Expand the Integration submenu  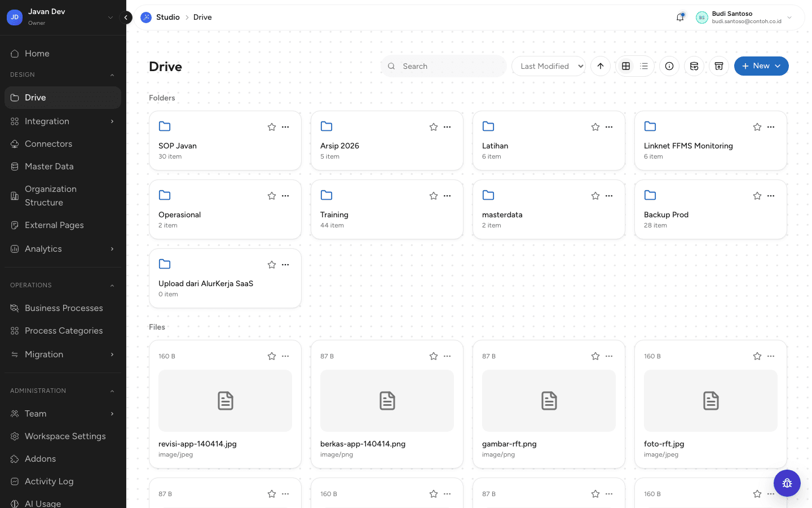coord(112,121)
